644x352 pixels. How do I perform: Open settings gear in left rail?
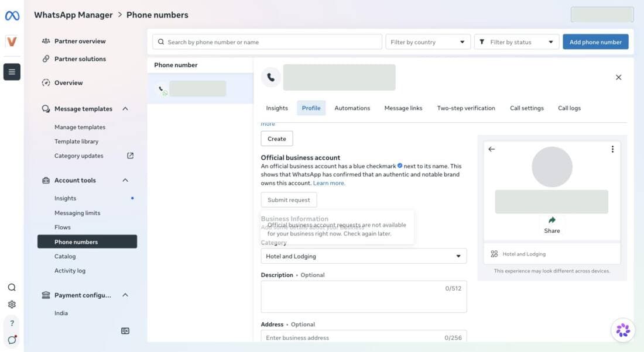(x=12, y=305)
